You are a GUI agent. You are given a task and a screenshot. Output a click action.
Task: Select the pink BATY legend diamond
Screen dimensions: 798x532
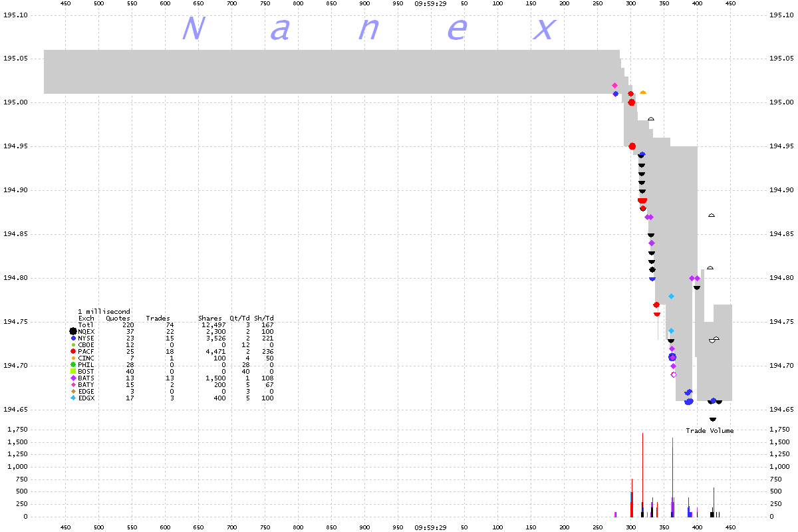click(x=72, y=384)
